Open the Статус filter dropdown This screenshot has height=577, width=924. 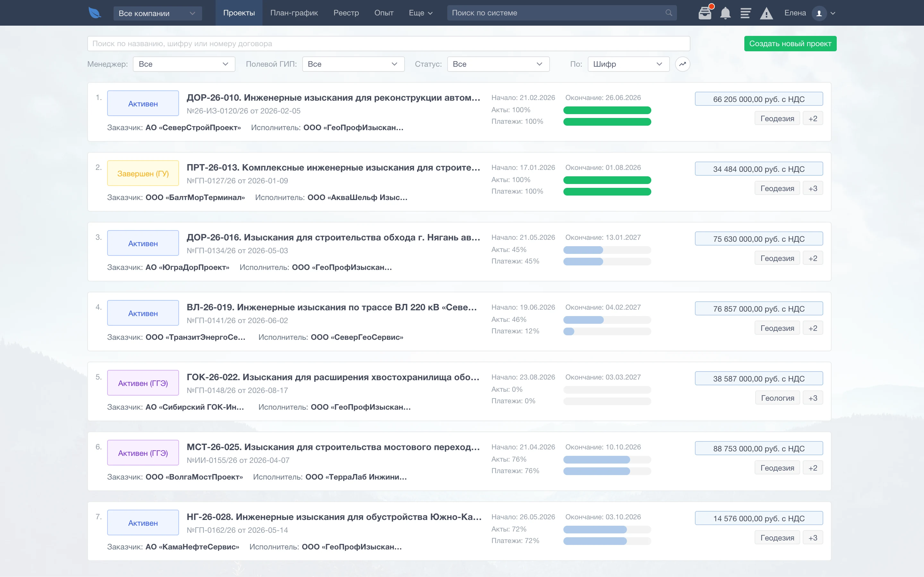point(498,64)
